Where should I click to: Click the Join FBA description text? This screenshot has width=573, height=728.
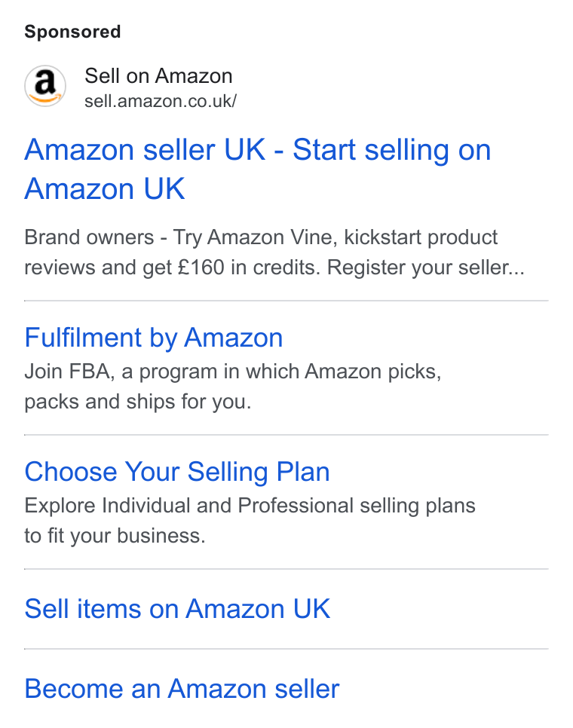click(x=233, y=387)
